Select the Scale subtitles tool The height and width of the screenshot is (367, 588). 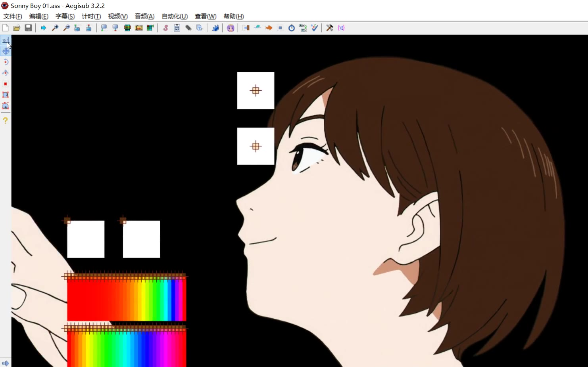6,84
